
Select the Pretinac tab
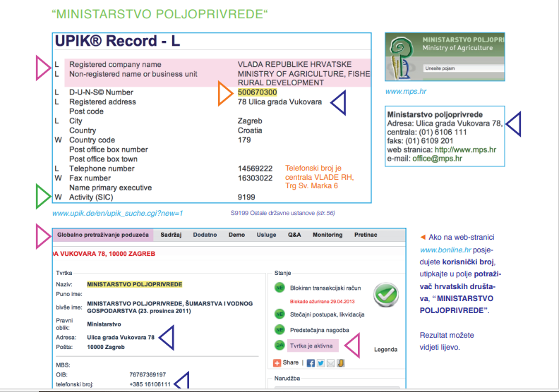tap(366, 235)
